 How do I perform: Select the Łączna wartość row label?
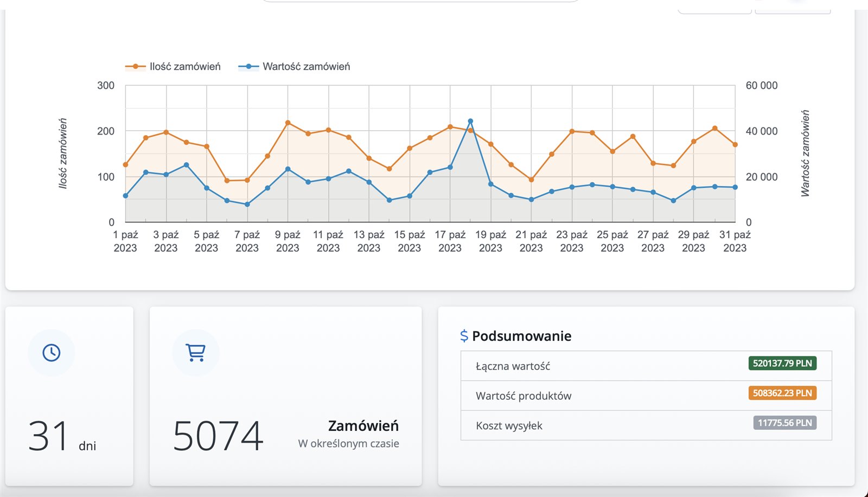513,366
